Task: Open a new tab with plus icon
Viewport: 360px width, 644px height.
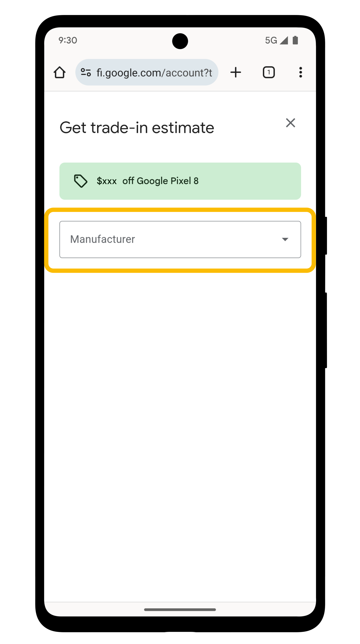Action: [236, 72]
